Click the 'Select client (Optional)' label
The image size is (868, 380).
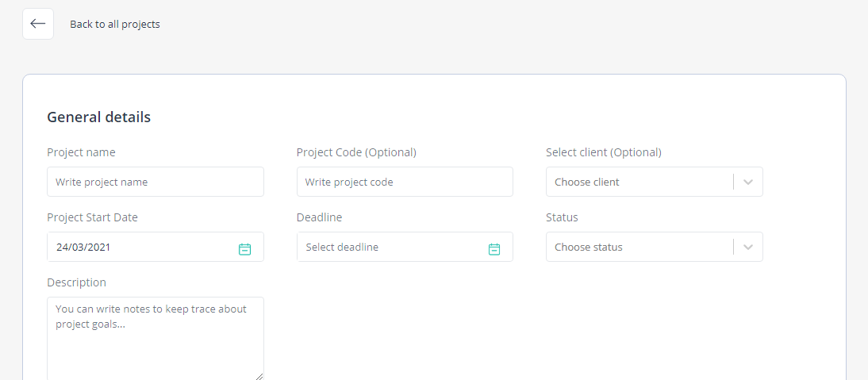coord(603,152)
